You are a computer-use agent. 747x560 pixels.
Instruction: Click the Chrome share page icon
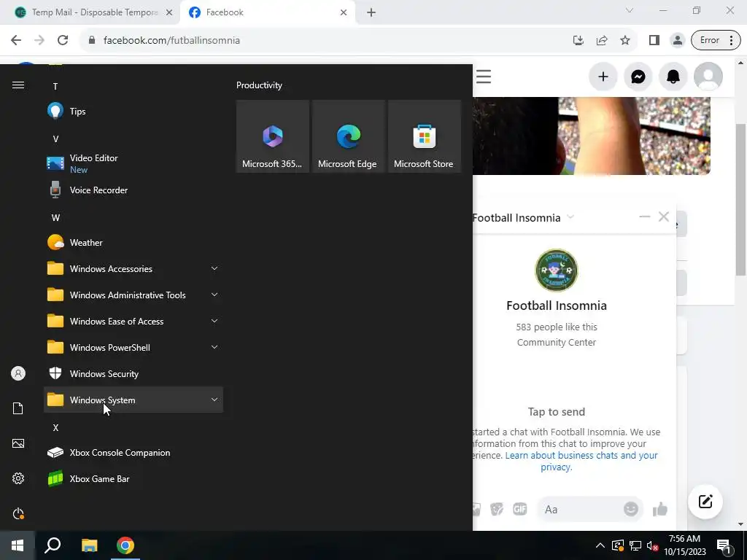(602, 41)
